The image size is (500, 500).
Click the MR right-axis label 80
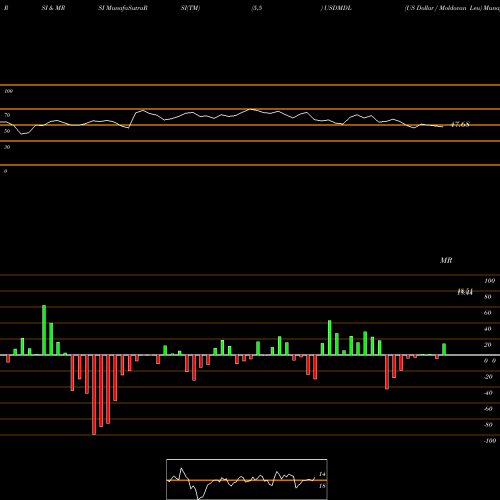click(488, 297)
